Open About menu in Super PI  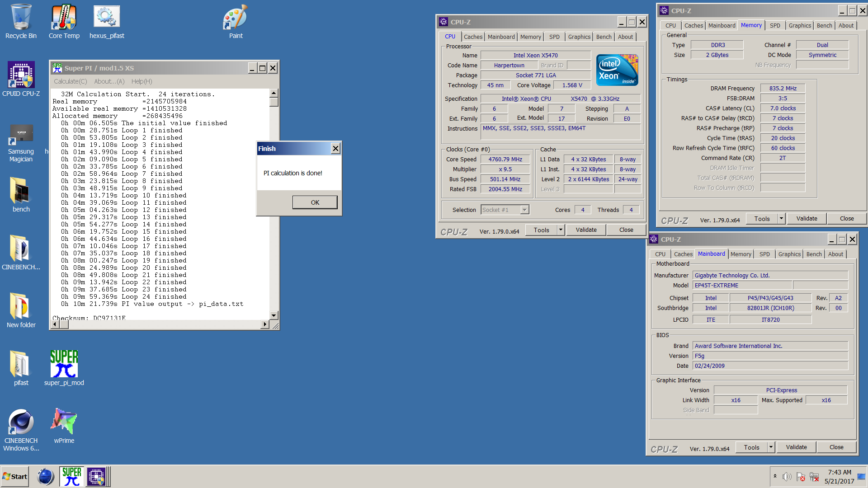(109, 81)
